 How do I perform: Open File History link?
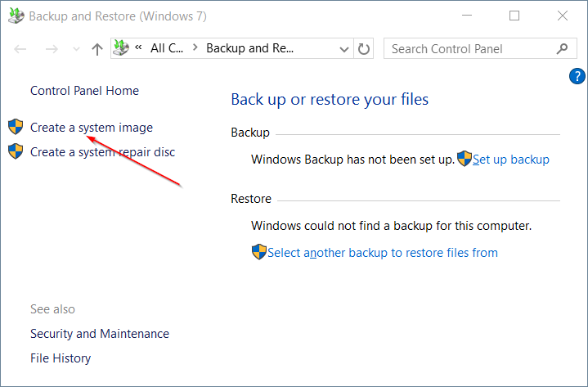click(x=61, y=358)
